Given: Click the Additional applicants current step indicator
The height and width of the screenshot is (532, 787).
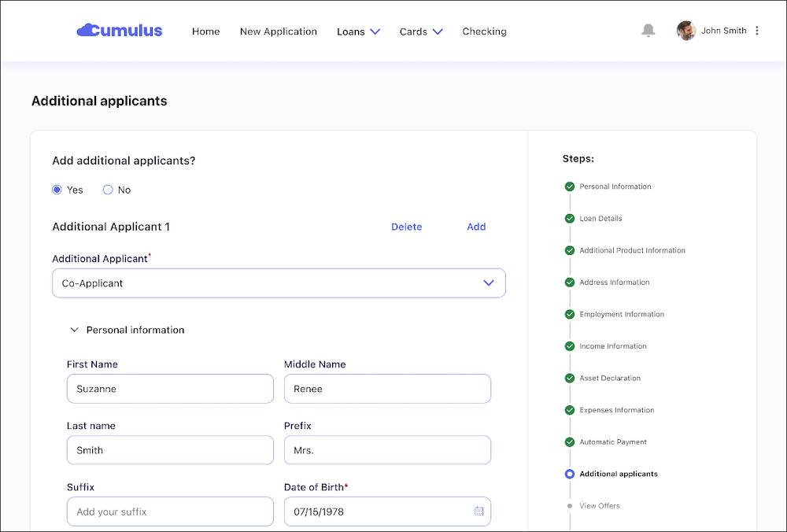Looking at the screenshot, I should tap(570, 474).
